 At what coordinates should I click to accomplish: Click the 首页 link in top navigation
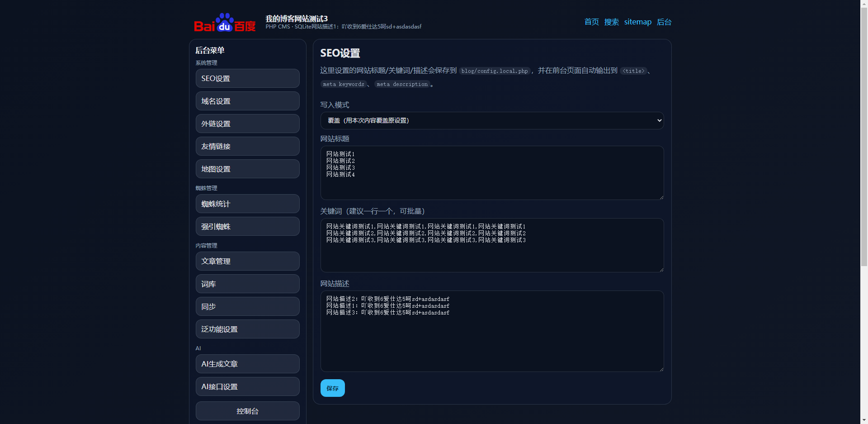coord(591,22)
